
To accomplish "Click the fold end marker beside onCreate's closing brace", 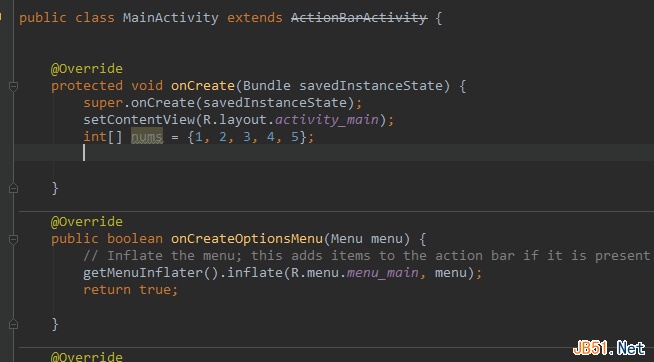I will point(13,189).
